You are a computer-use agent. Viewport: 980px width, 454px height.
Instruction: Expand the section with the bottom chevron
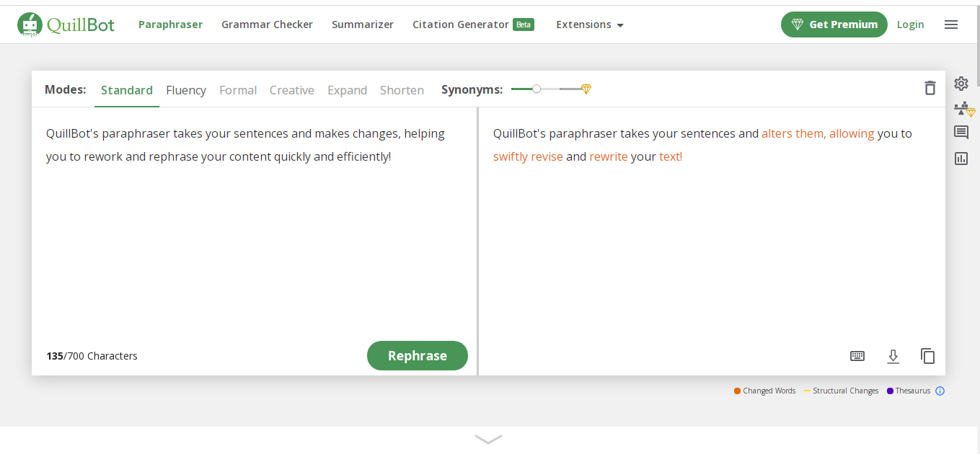[488, 439]
